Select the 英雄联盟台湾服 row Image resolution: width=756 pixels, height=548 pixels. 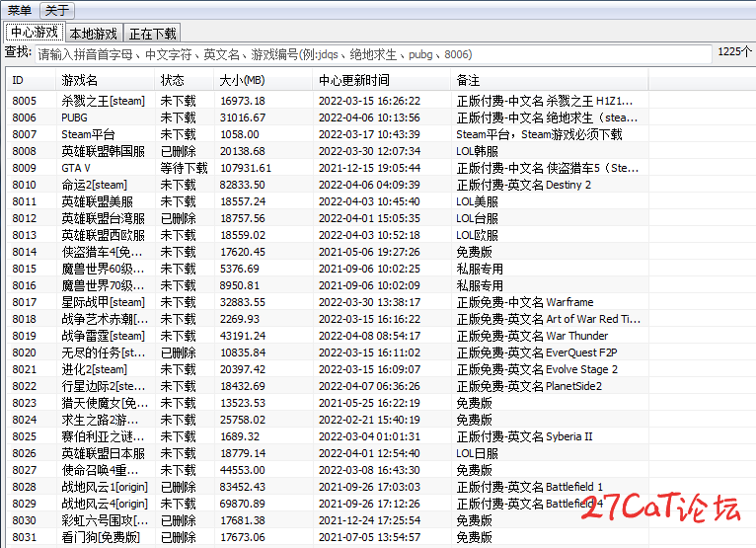[x=328, y=218]
